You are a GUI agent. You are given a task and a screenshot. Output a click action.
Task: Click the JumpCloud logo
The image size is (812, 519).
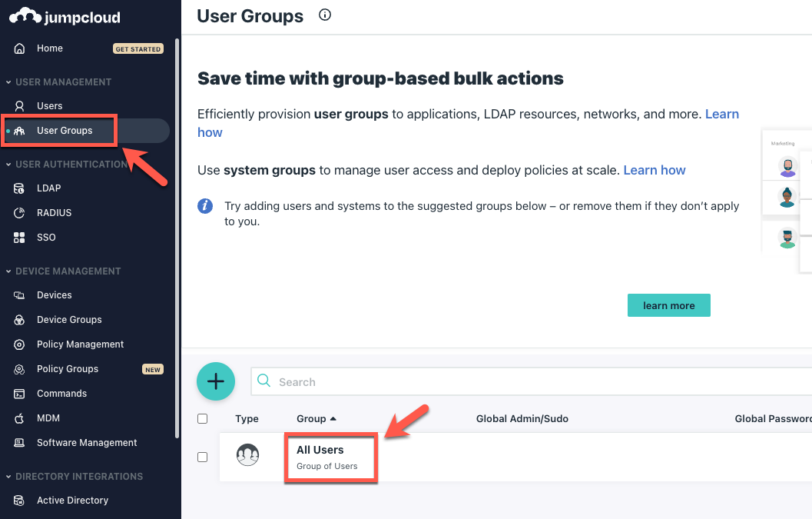pos(65,17)
